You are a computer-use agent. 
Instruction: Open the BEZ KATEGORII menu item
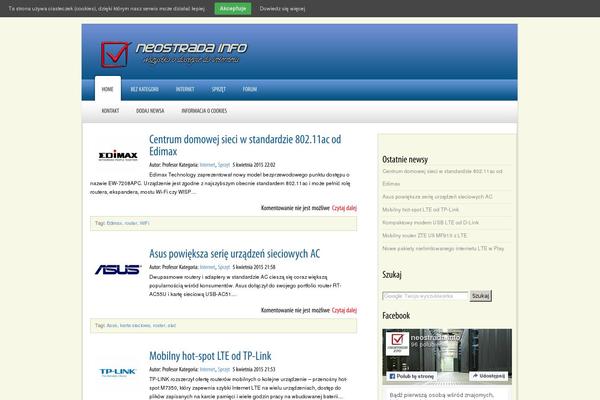pos(144,89)
